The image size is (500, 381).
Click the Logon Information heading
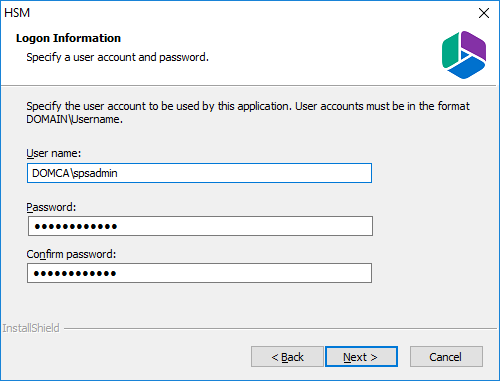pos(68,38)
